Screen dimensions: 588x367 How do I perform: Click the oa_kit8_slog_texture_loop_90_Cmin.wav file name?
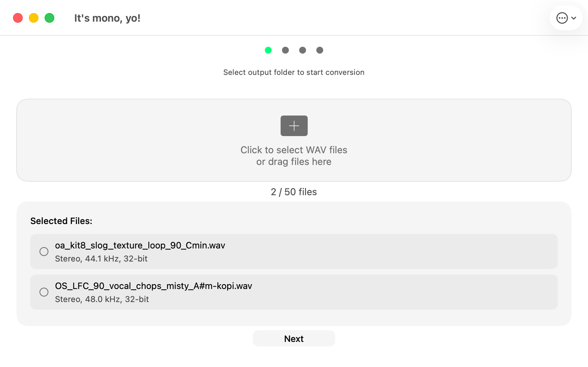click(140, 245)
